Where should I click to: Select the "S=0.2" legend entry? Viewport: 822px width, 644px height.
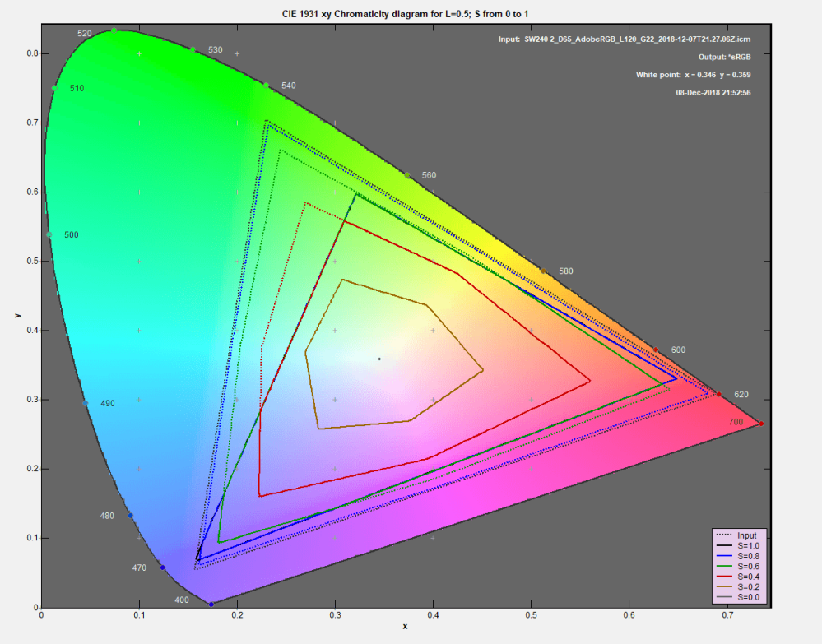pos(737,587)
